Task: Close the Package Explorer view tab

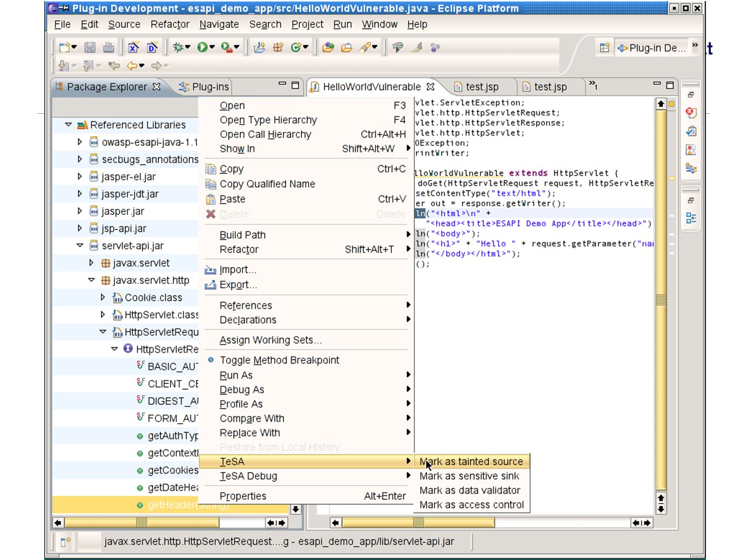Action: point(157,86)
